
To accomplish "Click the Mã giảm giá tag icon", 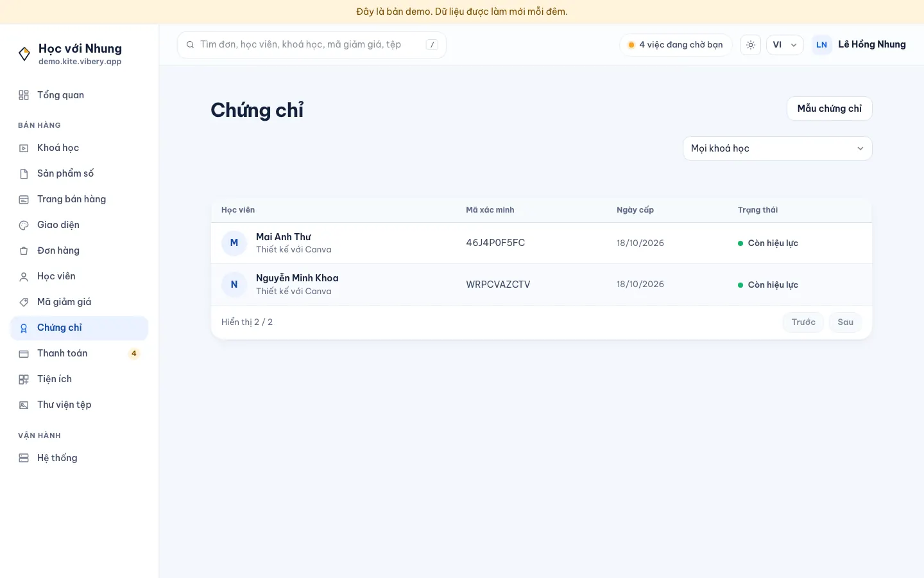I will click(x=24, y=302).
